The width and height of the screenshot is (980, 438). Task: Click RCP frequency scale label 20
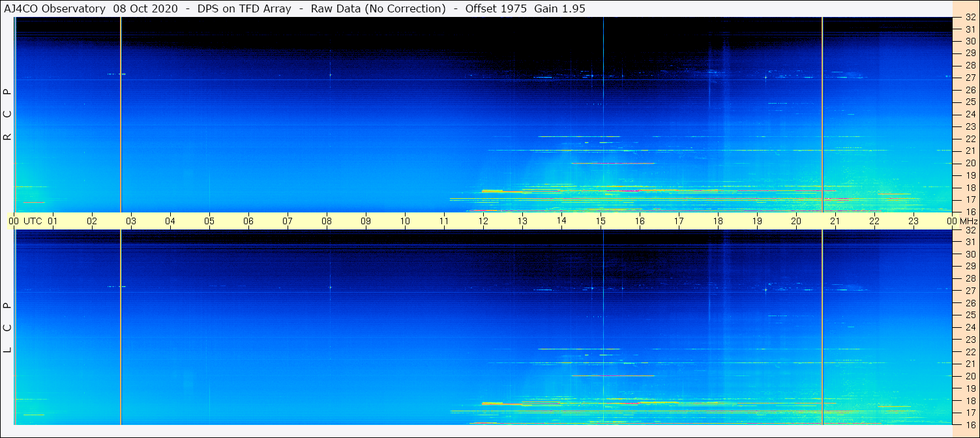[970, 163]
